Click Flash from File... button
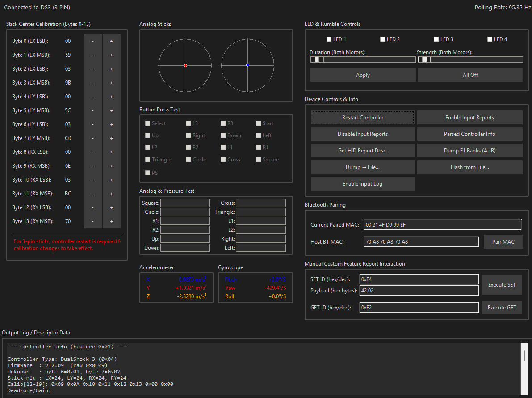Image resolution: width=532 pixels, height=398 pixels. (x=469, y=167)
